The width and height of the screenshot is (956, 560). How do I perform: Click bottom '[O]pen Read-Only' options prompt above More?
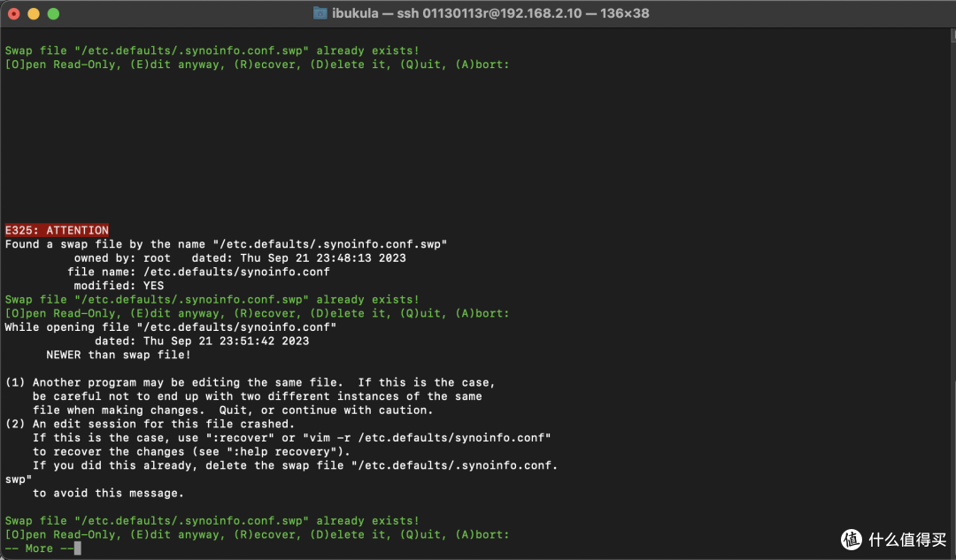[x=258, y=534]
